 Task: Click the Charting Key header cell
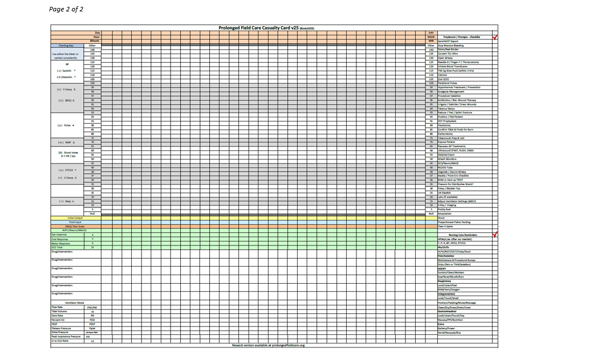click(x=67, y=46)
